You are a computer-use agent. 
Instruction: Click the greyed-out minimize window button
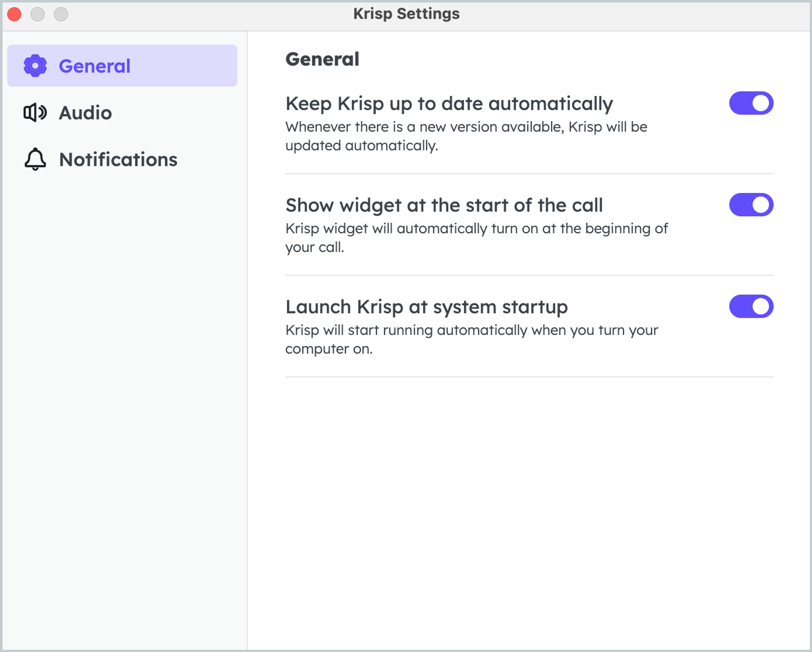click(37, 14)
